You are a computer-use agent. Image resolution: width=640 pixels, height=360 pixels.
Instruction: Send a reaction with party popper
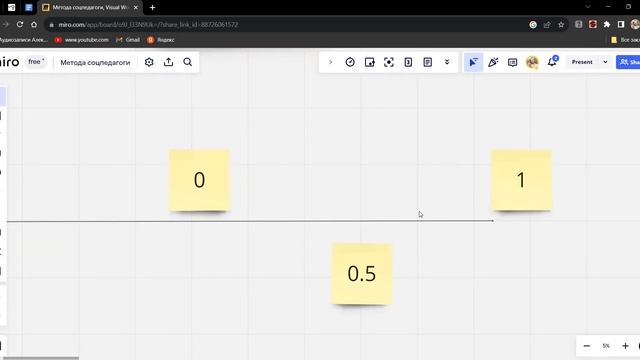(x=493, y=62)
